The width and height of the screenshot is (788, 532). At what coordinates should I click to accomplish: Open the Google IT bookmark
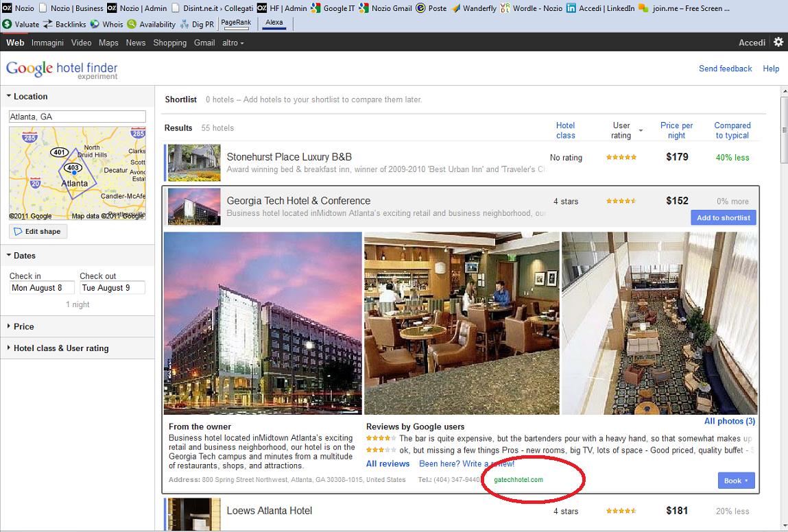(x=333, y=8)
